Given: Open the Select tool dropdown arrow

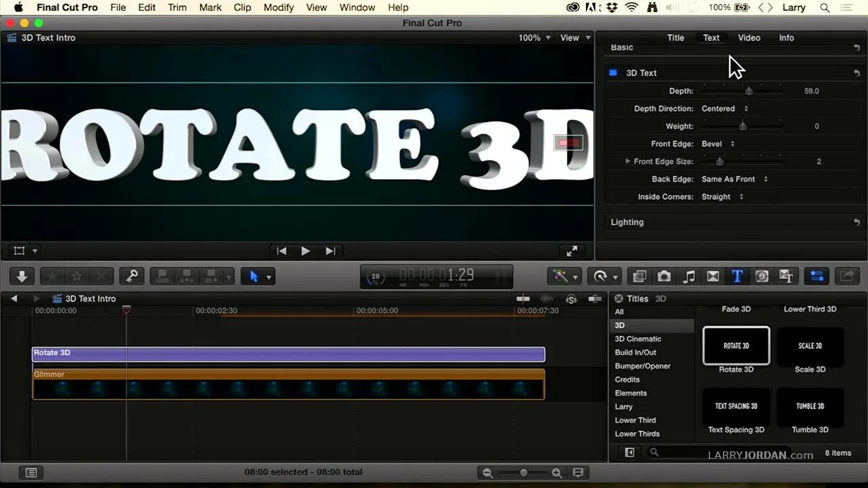Looking at the screenshot, I should coord(269,277).
